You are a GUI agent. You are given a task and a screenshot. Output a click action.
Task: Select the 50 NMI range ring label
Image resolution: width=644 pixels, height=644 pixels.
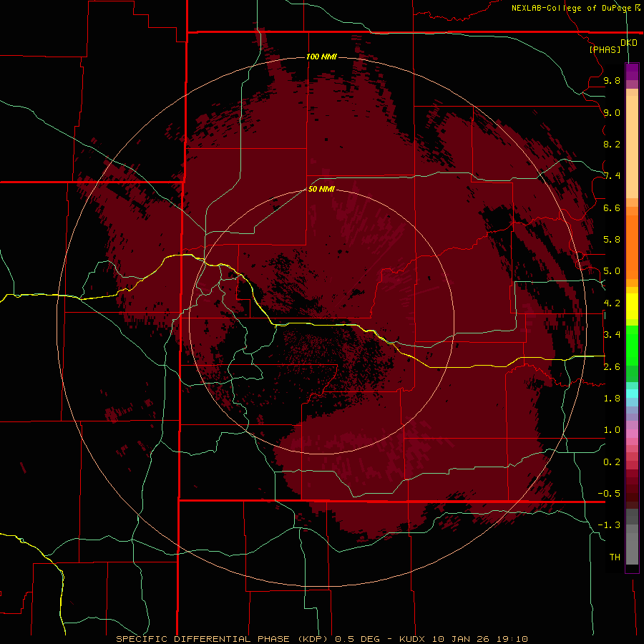coord(321,189)
